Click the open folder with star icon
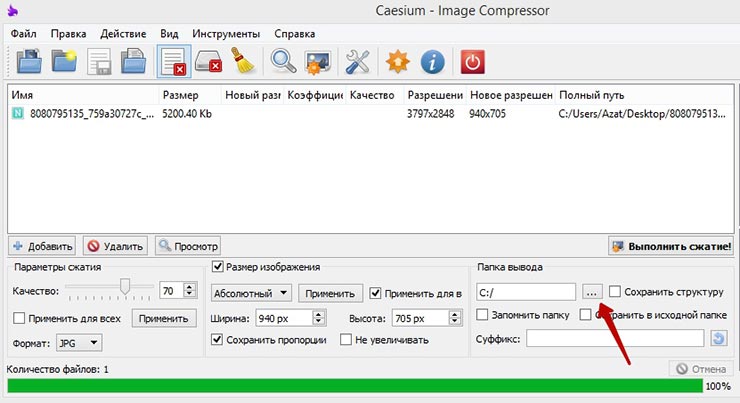Image resolution: width=740 pixels, height=403 pixels. 65,62
